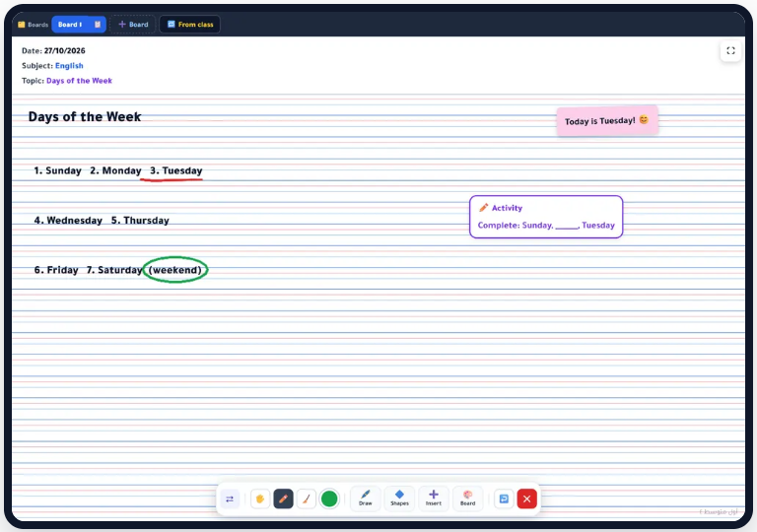Click the circled (weekend) text
Screen dimensions: 757x532
click(175, 270)
